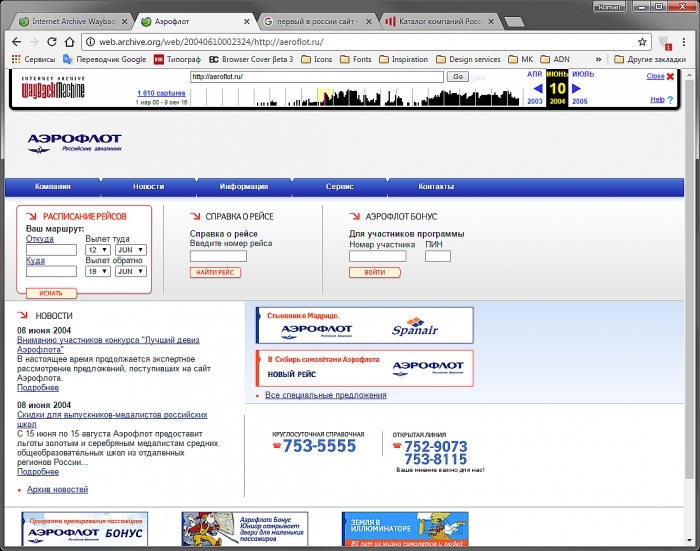
Task: Open Переводчик Google bookmark
Action: click(104, 59)
